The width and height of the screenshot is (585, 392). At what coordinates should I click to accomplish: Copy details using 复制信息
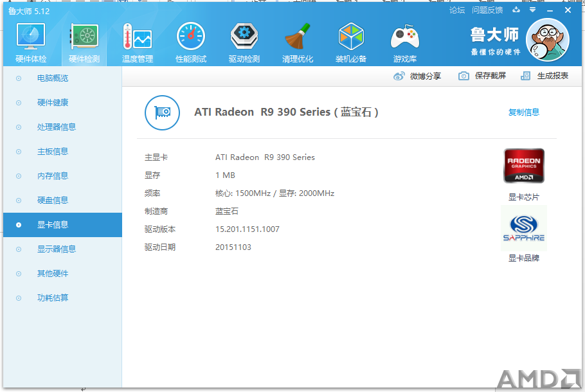tap(524, 112)
